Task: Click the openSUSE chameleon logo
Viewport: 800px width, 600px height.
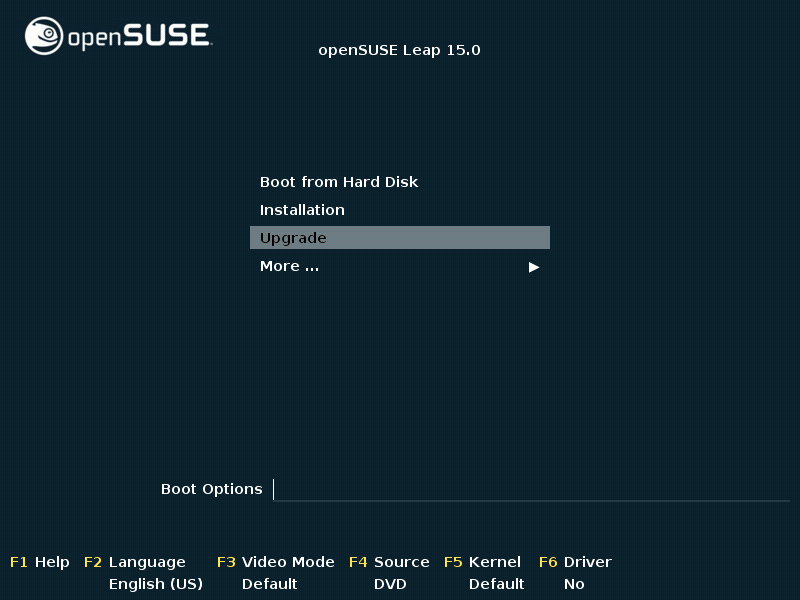Action: pyautogui.click(x=43, y=37)
